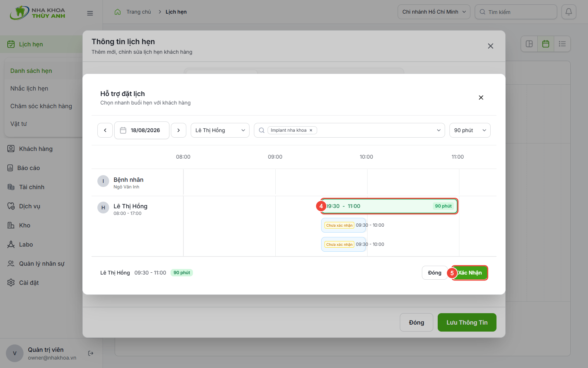Click Đóng in the Hỗ trợ đặt lịch dialog

(435, 273)
